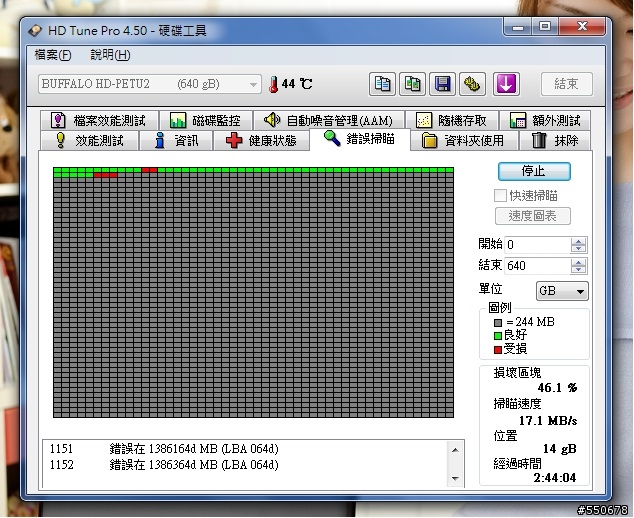Open the 健康狀態 tab

point(261,140)
